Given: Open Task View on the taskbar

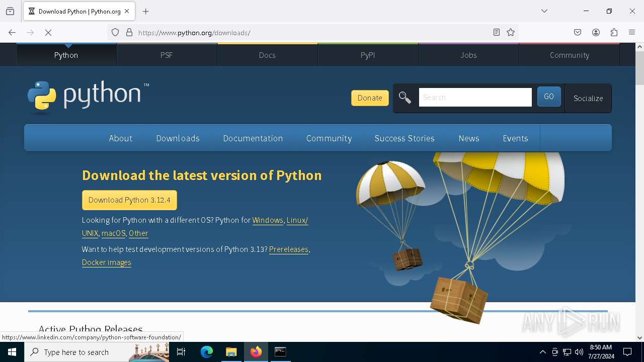Looking at the screenshot, I should [182, 352].
